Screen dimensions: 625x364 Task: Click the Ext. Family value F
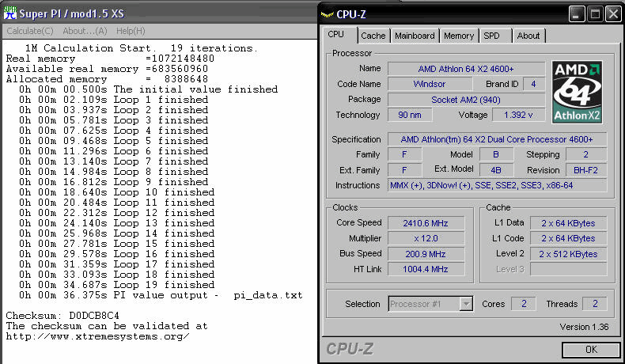[x=404, y=170]
